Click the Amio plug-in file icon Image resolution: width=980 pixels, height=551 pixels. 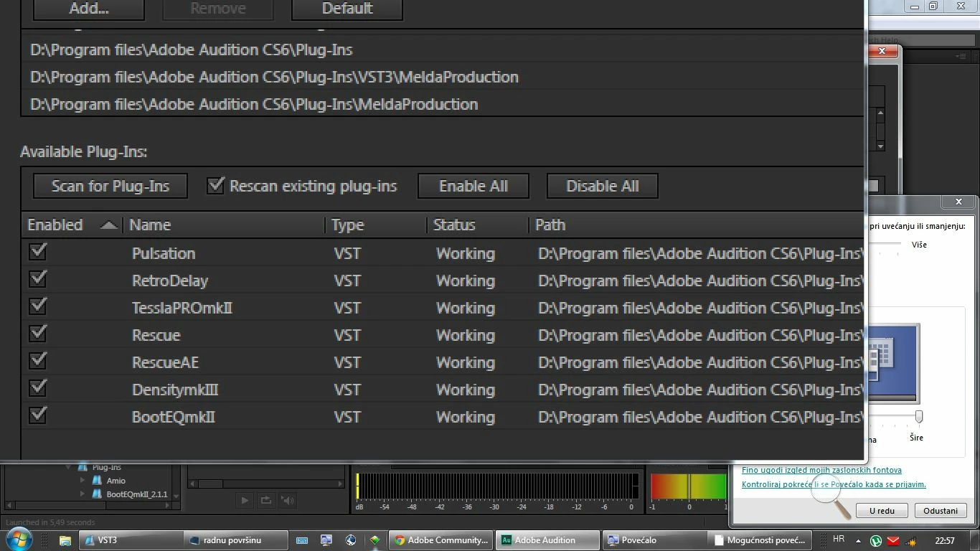click(x=97, y=481)
